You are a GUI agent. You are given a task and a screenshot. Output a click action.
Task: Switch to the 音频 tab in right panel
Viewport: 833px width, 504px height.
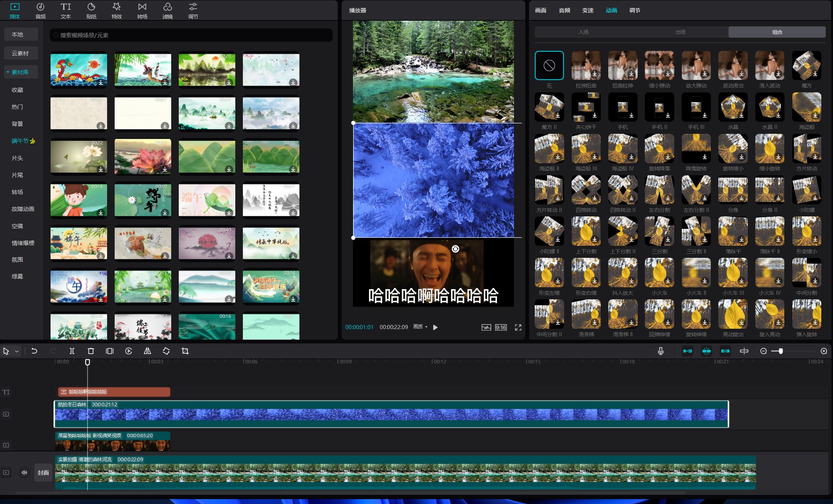(564, 10)
